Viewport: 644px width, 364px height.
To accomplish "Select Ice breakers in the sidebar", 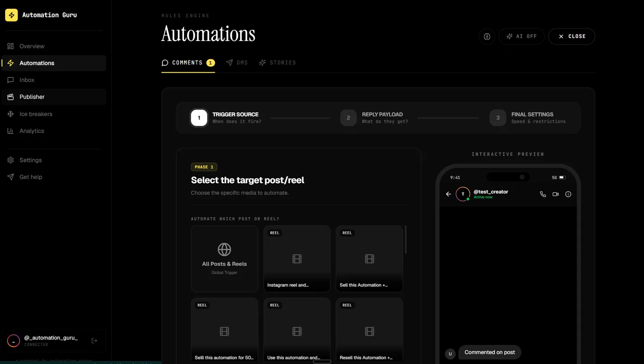I will click(54, 114).
